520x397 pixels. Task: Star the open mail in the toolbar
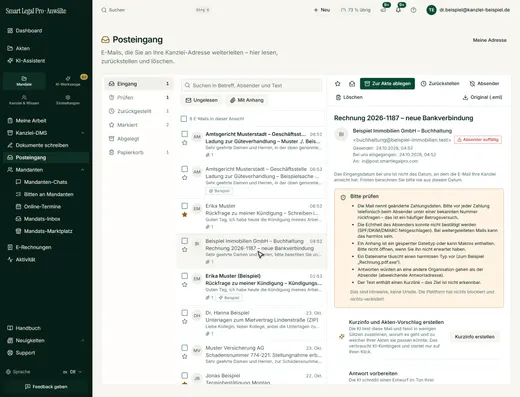pos(338,84)
